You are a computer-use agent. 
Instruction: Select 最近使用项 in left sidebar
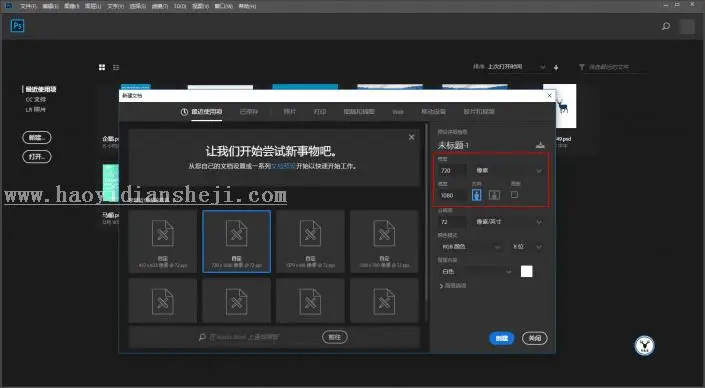pos(40,89)
